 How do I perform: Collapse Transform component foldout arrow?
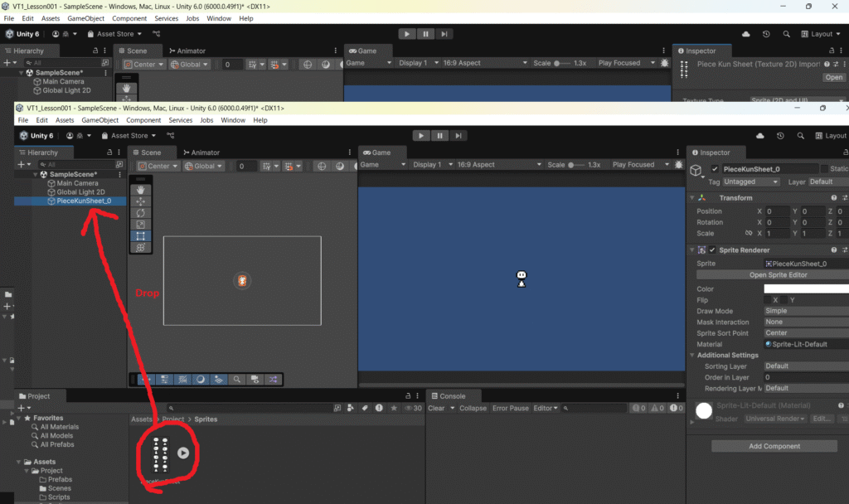tap(692, 197)
